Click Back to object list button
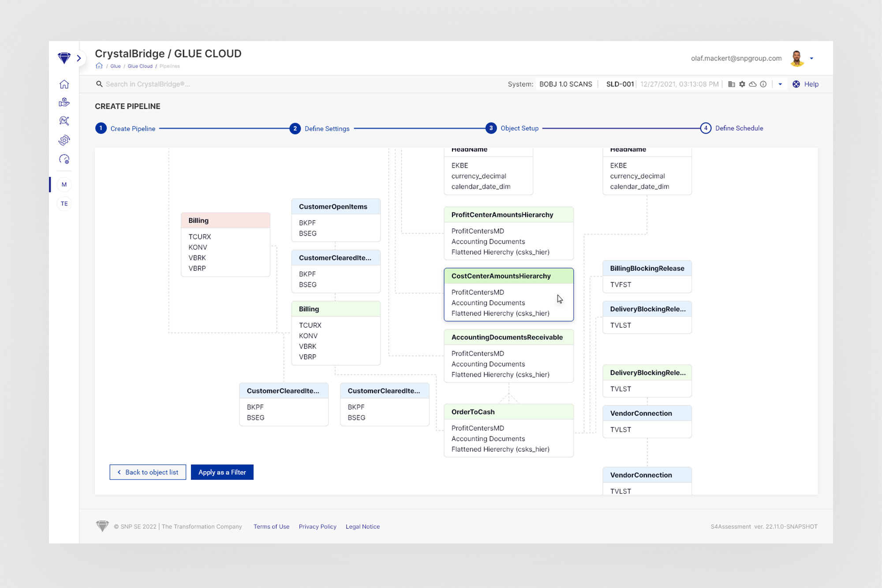The height and width of the screenshot is (588, 882). pos(148,472)
